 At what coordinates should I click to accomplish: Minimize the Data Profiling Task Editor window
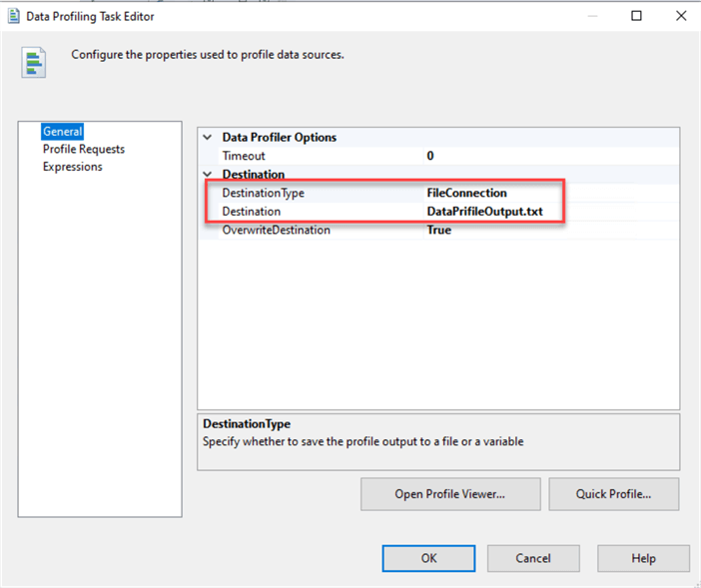(592, 16)
